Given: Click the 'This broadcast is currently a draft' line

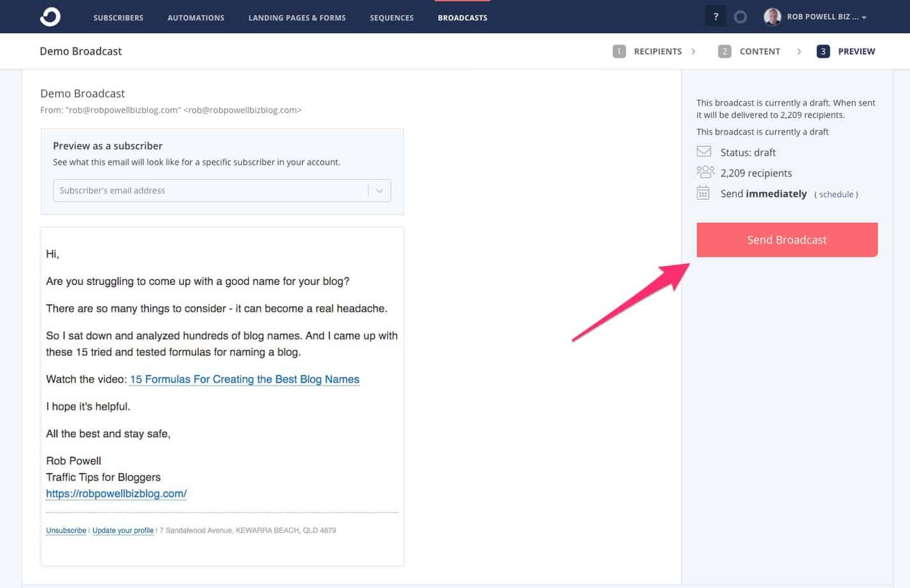Looking at the screenshot, I should [763, 132].
